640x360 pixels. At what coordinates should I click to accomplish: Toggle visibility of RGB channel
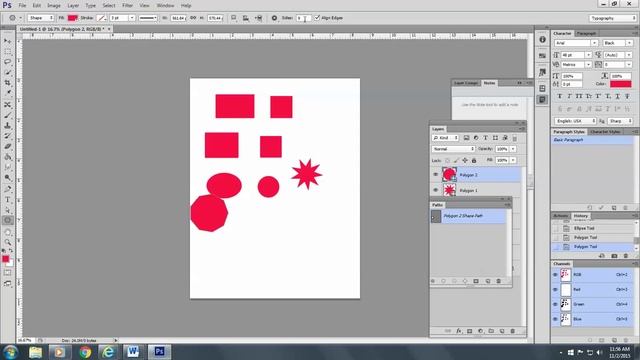point(555,275)
